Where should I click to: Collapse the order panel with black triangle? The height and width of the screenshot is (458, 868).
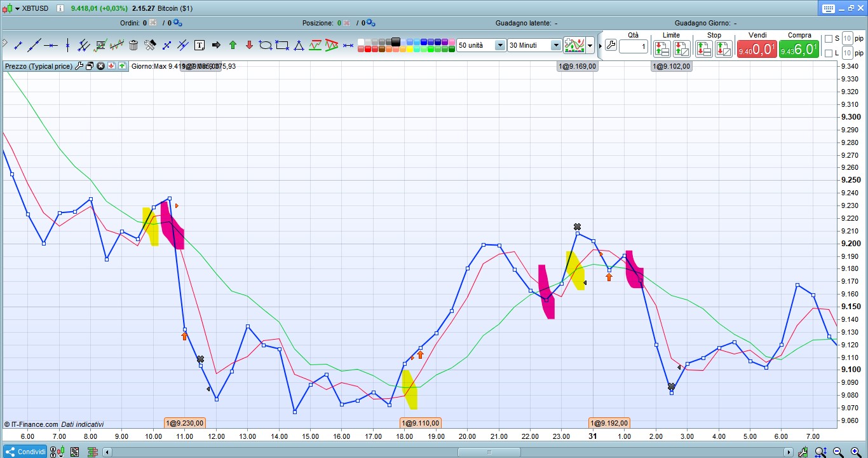[600, 46]
